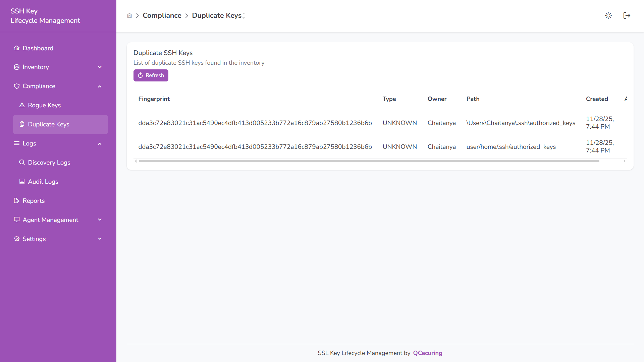Select the Inventory database icon
The width and height of the screenshot is (644, 362).
coord(16,67)
